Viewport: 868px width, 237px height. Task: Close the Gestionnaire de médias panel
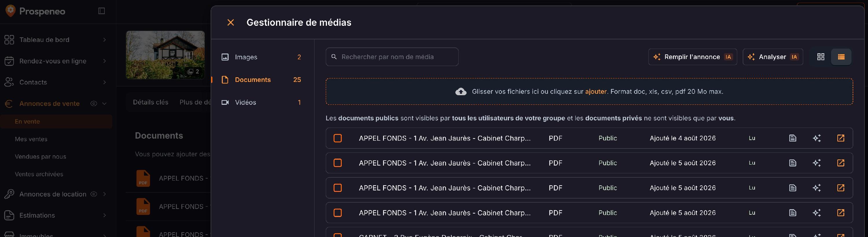tap(231, 23)
